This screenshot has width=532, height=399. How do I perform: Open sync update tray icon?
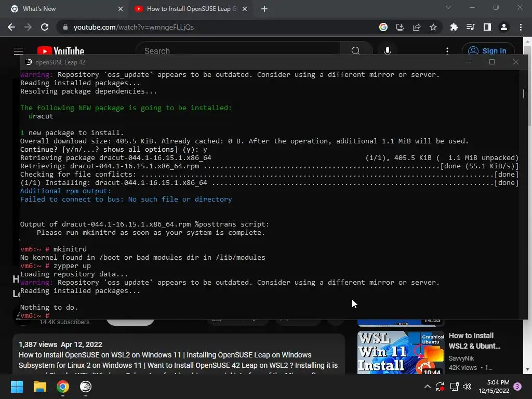[440, 387]
